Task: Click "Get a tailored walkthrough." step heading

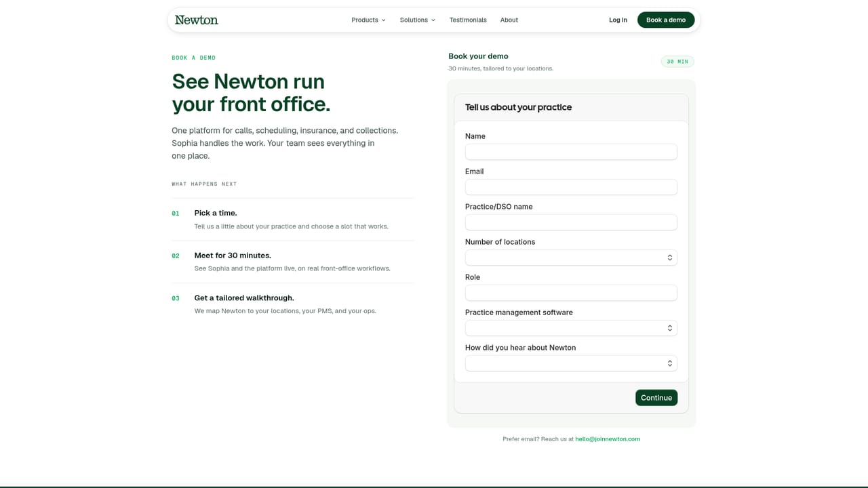Action: pyautogui.click(x=244, y=298)
